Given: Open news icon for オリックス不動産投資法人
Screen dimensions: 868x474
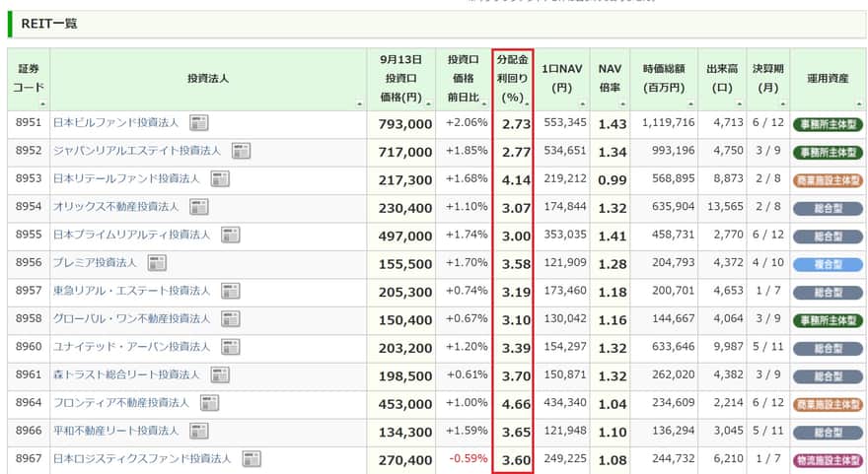Looking at the screenshot, I should (198, 207).
